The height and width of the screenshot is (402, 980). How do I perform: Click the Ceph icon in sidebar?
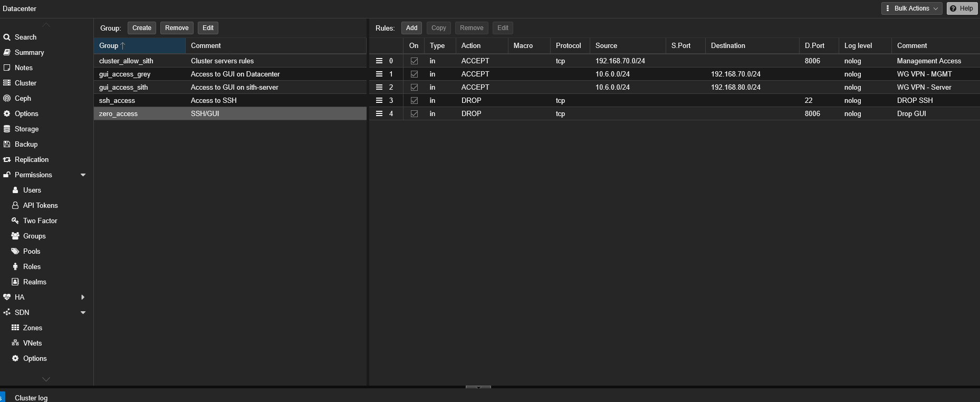point(7,99)
